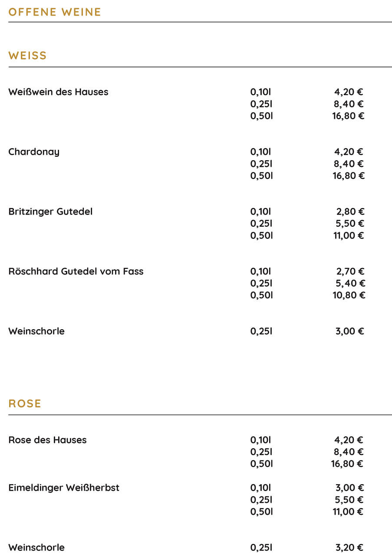Click the 2,80 € Britzinger Gutedel price
Image resolution: width=392 pixels, height=555 pixels.
coord(350,212)
